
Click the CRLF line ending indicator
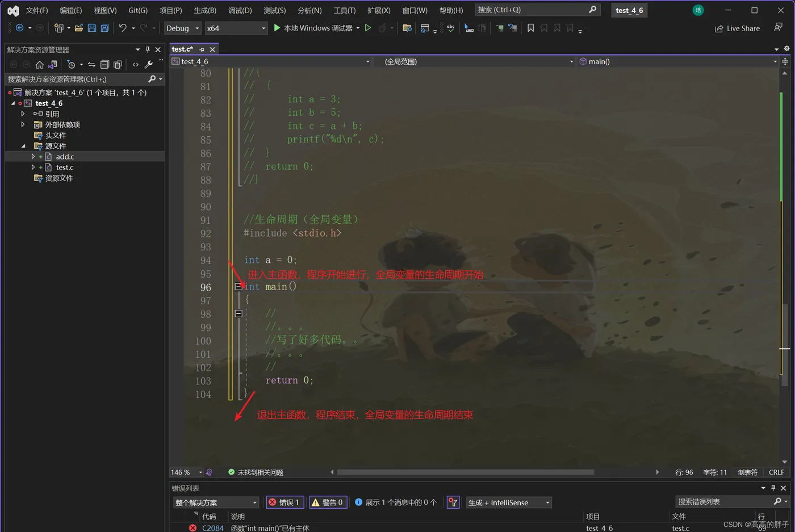click(776, 472)
